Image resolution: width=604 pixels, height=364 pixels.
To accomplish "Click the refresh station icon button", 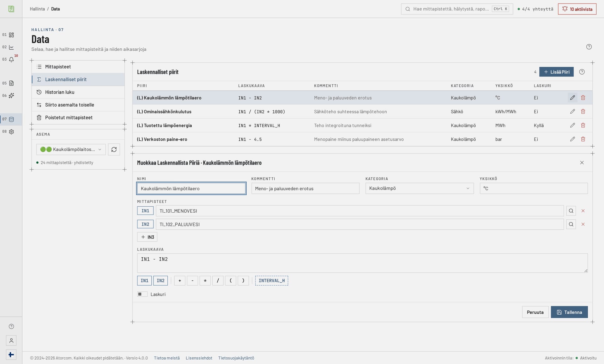I will 114,149.
